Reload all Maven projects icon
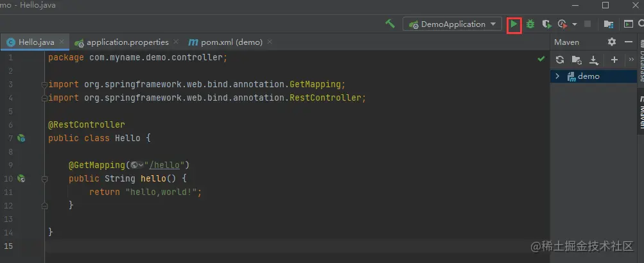644x263 pixels. tap(560, 60)
